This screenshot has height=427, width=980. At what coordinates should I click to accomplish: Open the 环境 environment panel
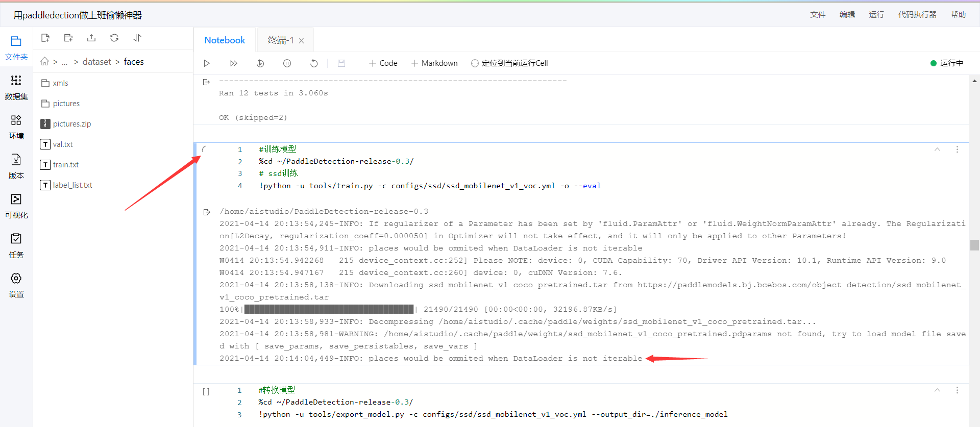[16, 127]
